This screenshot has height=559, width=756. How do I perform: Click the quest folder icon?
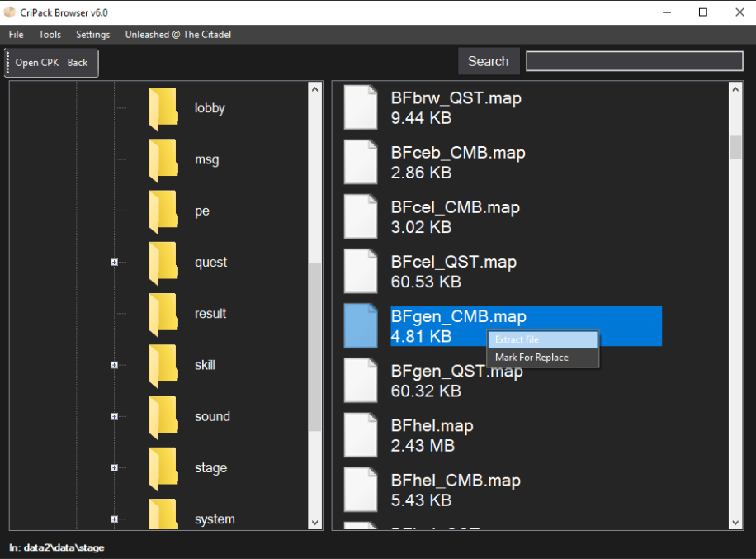point(163,263)
